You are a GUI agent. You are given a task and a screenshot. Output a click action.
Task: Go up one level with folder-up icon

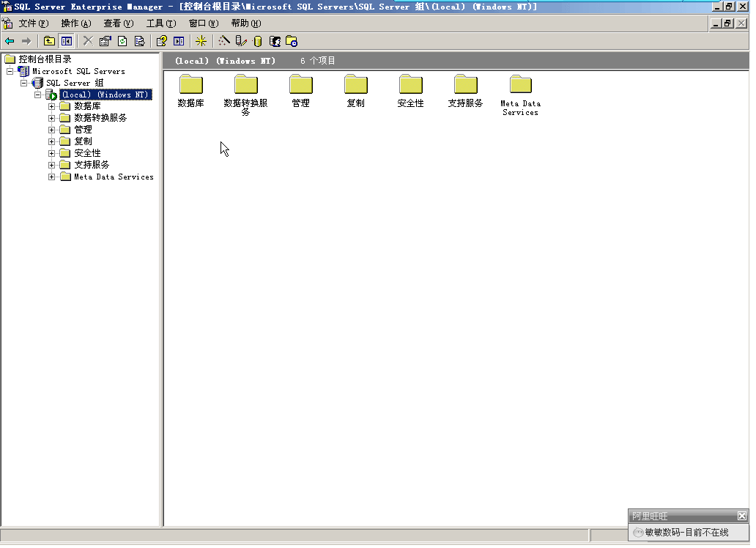point(49,42)
